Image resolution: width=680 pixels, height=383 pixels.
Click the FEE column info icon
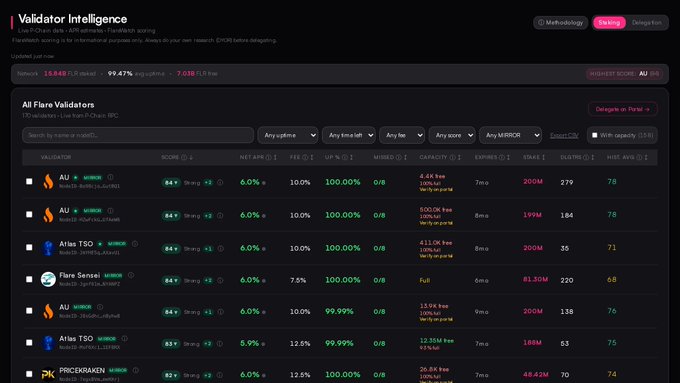click(x=305, y=157)
